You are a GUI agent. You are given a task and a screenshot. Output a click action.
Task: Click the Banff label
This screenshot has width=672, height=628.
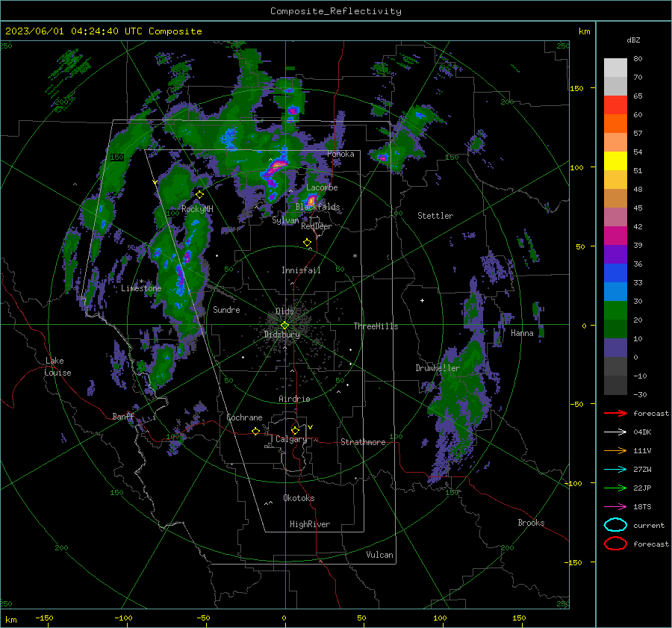(123, 417)
